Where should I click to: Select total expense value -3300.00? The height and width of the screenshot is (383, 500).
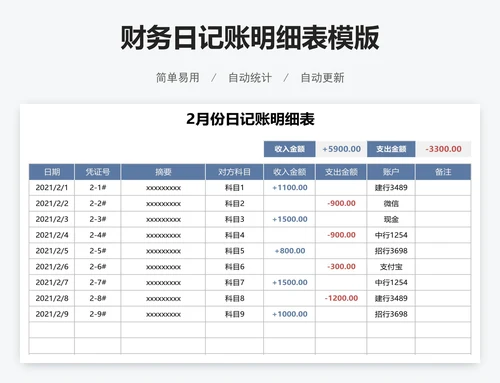pyautogui.click(x=443, y=149)
